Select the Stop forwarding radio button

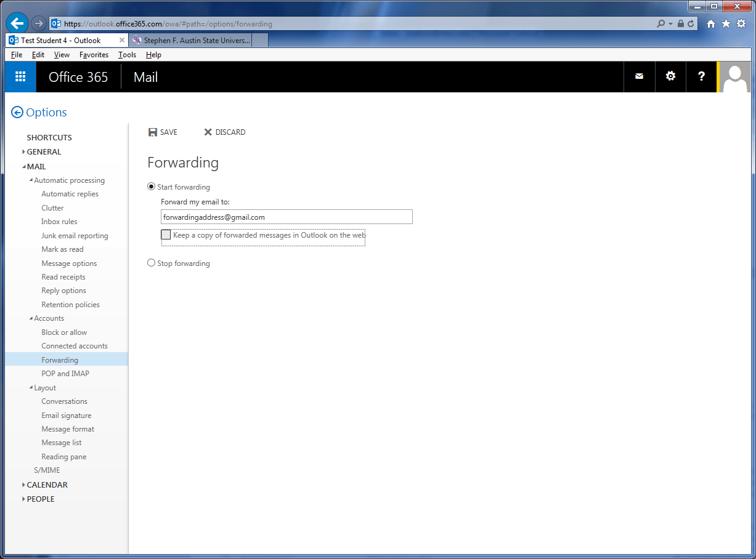pos(152,263)
